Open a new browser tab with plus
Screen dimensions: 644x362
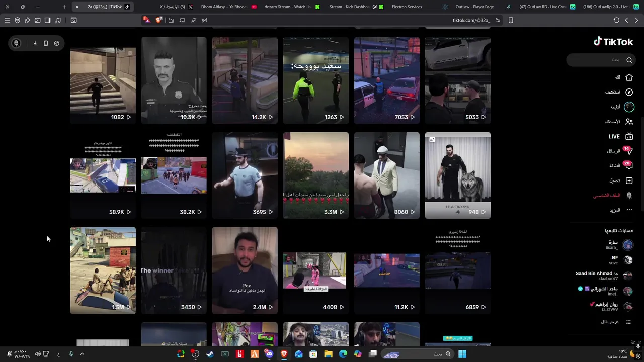coord(64,7)
